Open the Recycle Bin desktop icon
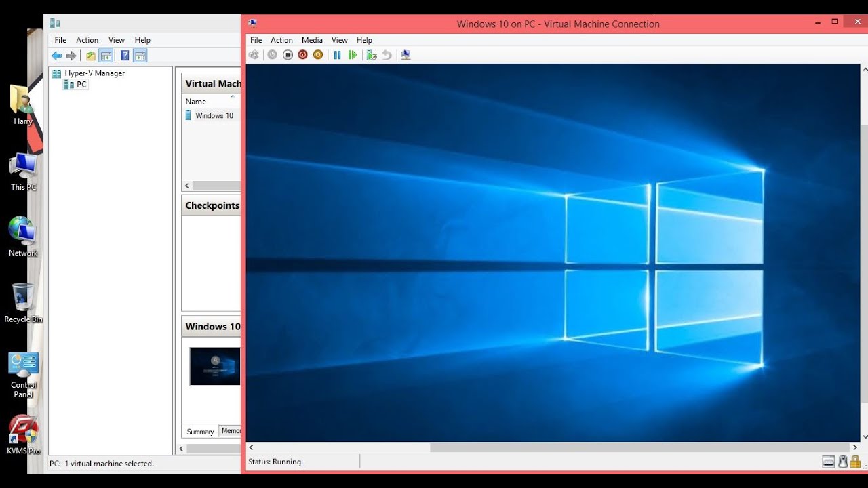868x488 pixels. pyautogui.click(x=23, y=303)
